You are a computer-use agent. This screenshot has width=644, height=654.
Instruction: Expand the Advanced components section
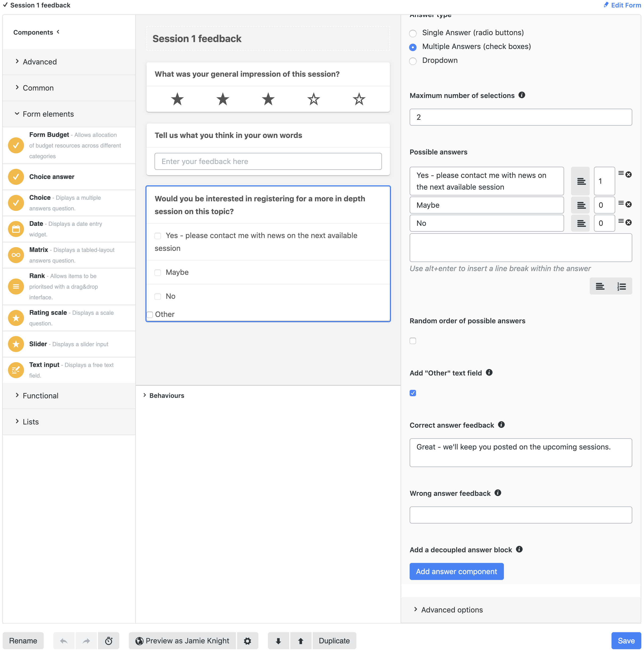(69, 62)
